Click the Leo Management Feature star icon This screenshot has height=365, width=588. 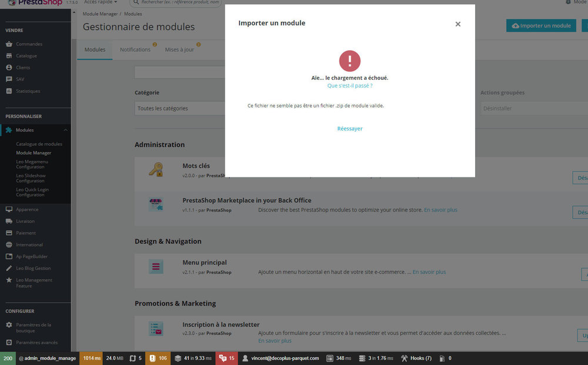(9, 280)
